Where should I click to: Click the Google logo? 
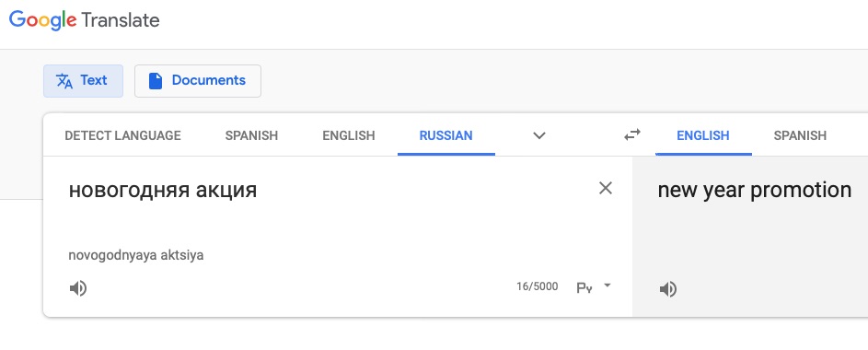[43, 20]
